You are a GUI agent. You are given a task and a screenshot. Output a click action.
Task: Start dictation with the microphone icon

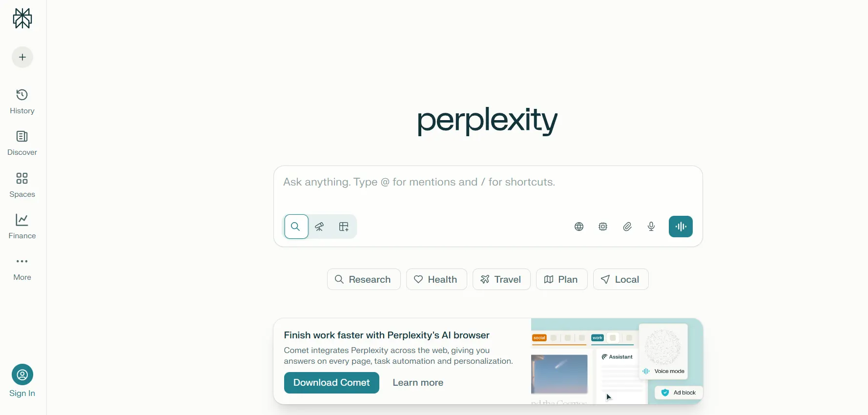coord(651,227)
